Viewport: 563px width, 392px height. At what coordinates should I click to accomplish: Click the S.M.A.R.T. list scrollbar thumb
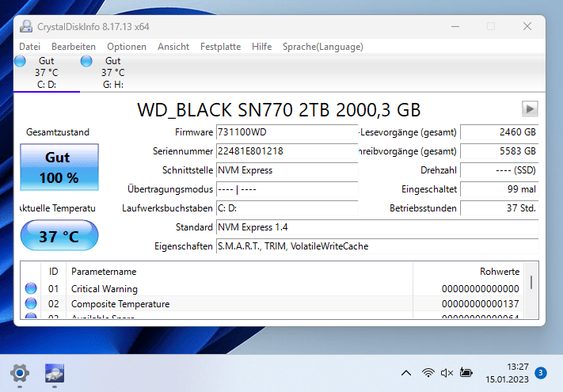[531, 283]
